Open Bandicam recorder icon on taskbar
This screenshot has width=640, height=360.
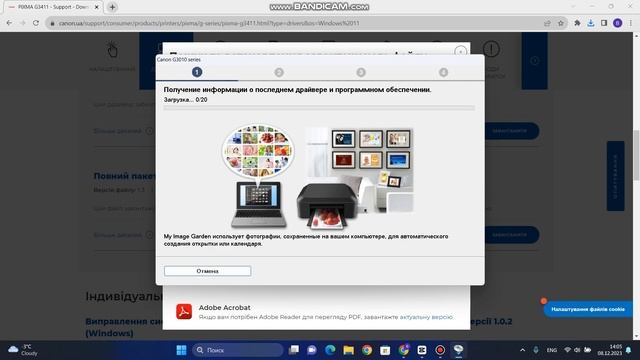pyautogui.click(x=440, y=350)
